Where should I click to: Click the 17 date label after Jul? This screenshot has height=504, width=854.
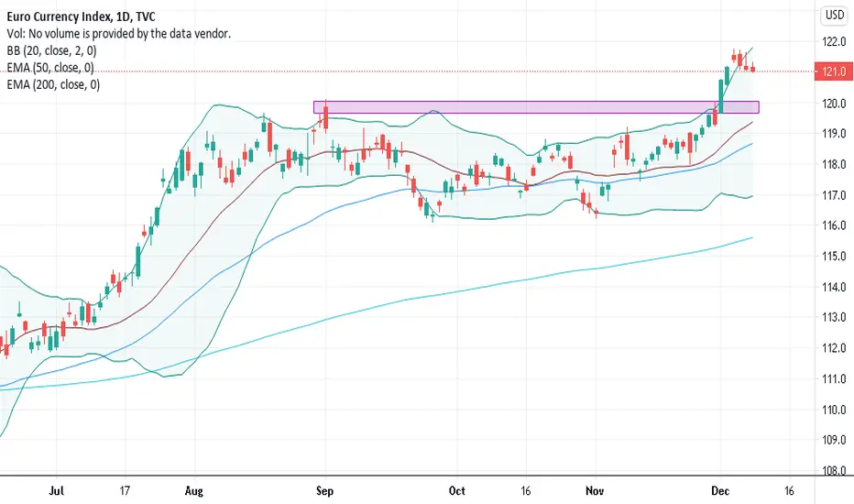[x=126, y=491]
